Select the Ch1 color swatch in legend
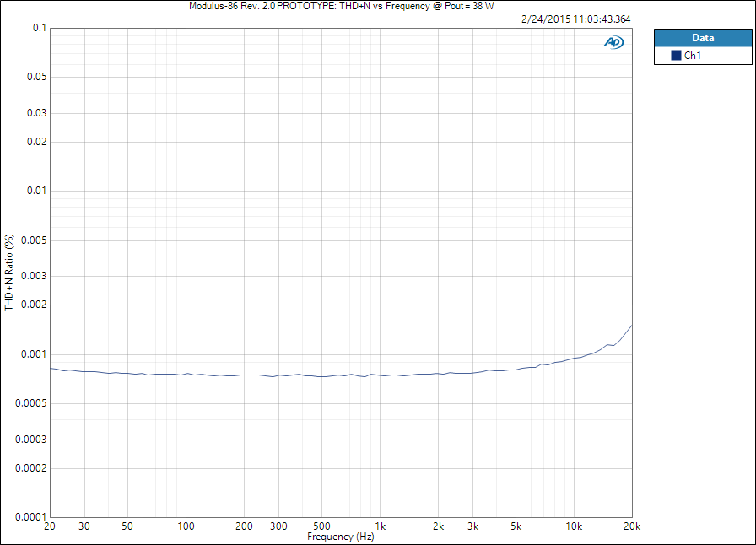756x545 pixels. pos(676,56)
